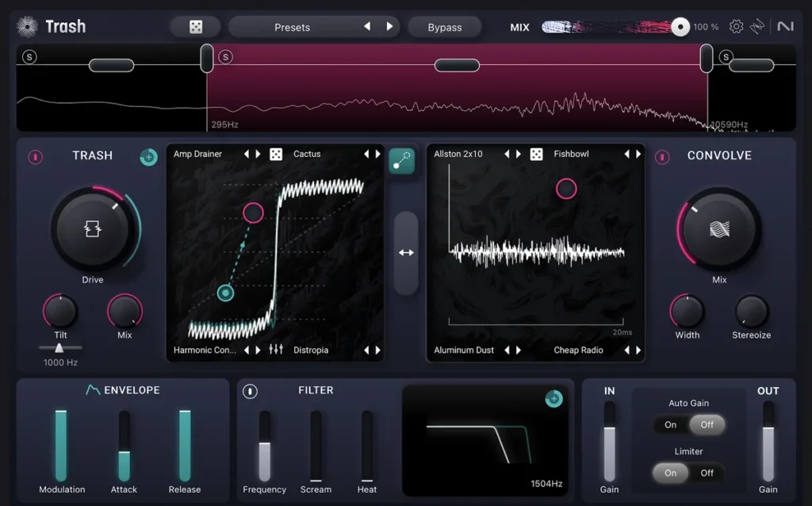Click the Attack envelope slider

(x=124, y=446)
